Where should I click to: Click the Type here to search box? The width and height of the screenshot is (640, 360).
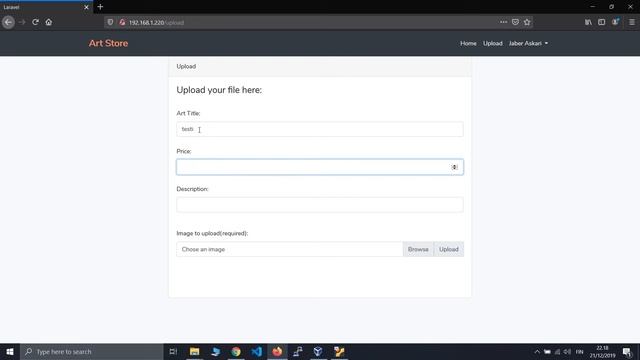click(x=92, y=351)
